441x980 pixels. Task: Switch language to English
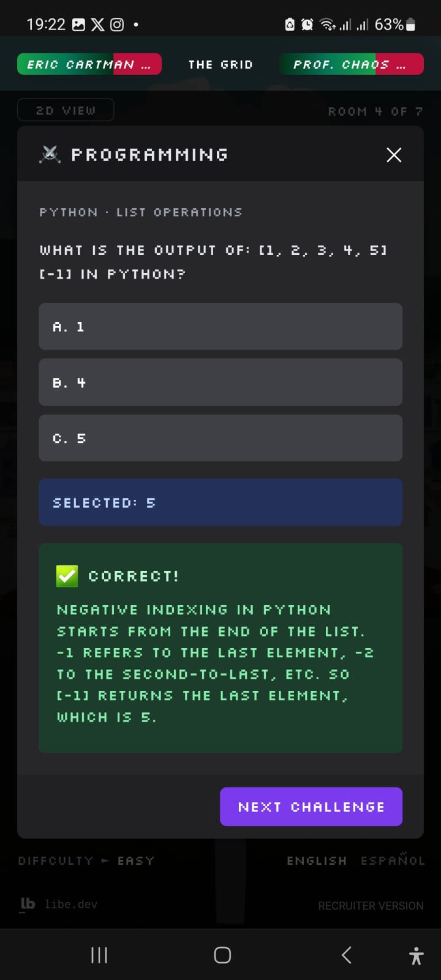click(x=317, y=861)
